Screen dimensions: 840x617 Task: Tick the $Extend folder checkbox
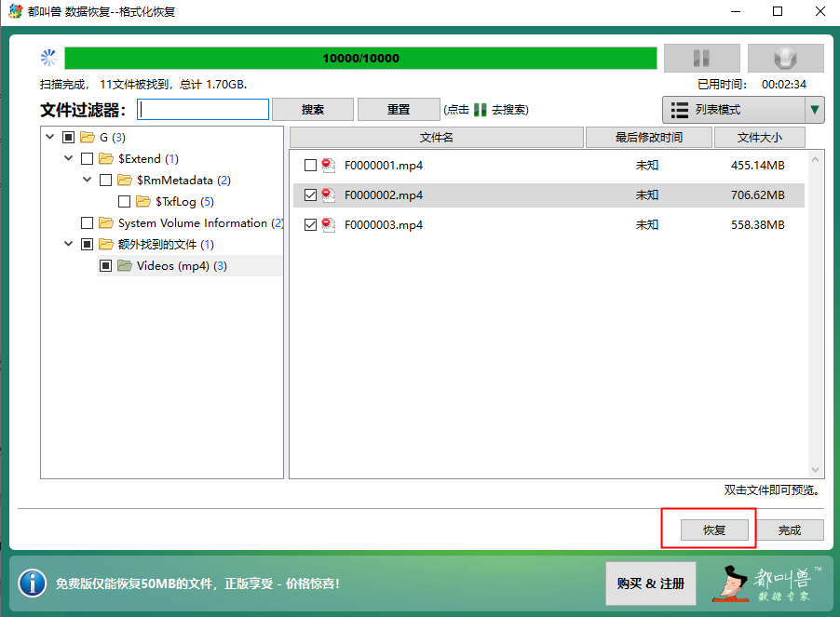pyautogui.click(x=87, y=159)
